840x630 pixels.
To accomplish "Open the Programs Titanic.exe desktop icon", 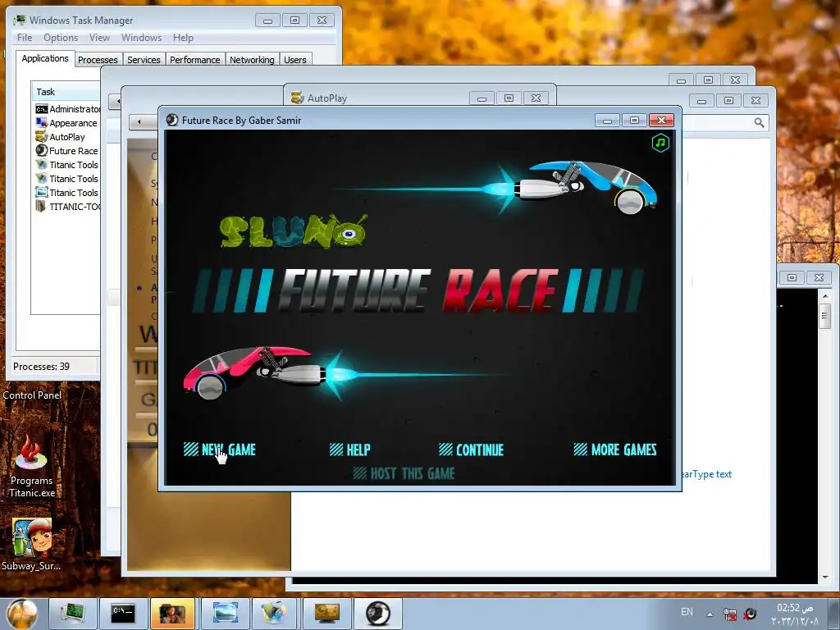I will 32,466.
